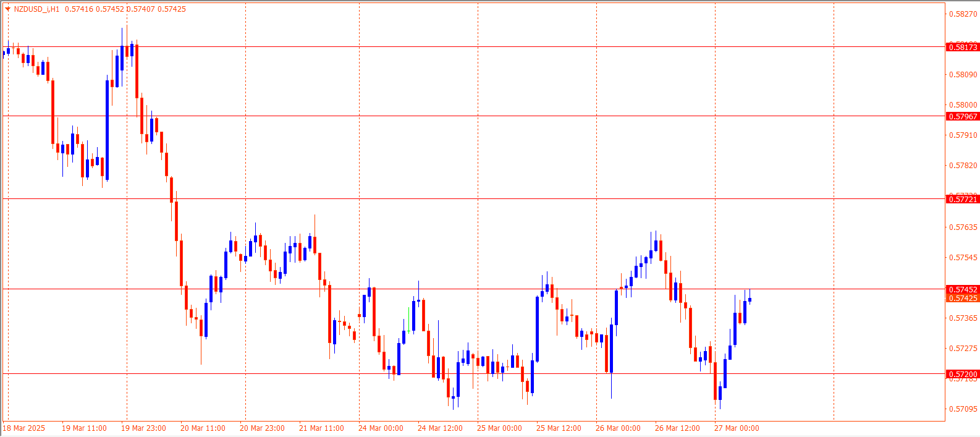The height and width of the screenshot is (437, 980).
Task: Select the 0.57721 level price label
Action: (x=963, y=199)
